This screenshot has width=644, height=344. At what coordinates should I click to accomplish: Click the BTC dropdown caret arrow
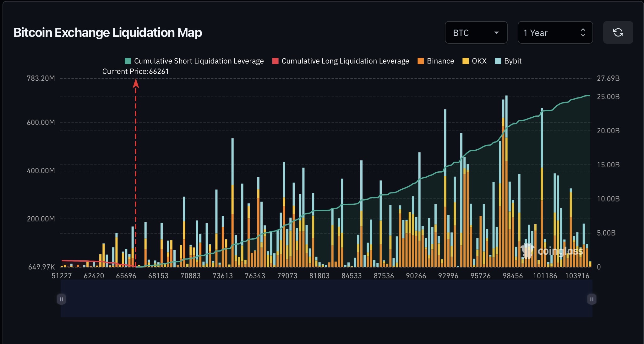[x=496, y=33]
